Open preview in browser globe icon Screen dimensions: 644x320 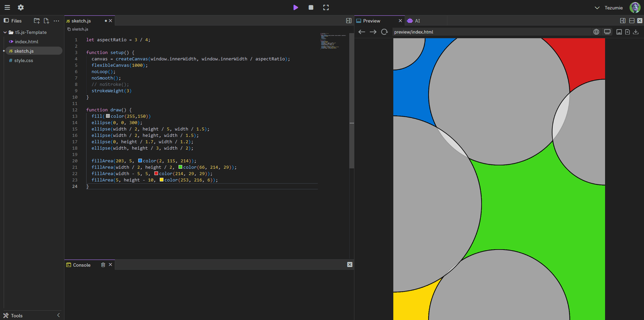point(597,32)
